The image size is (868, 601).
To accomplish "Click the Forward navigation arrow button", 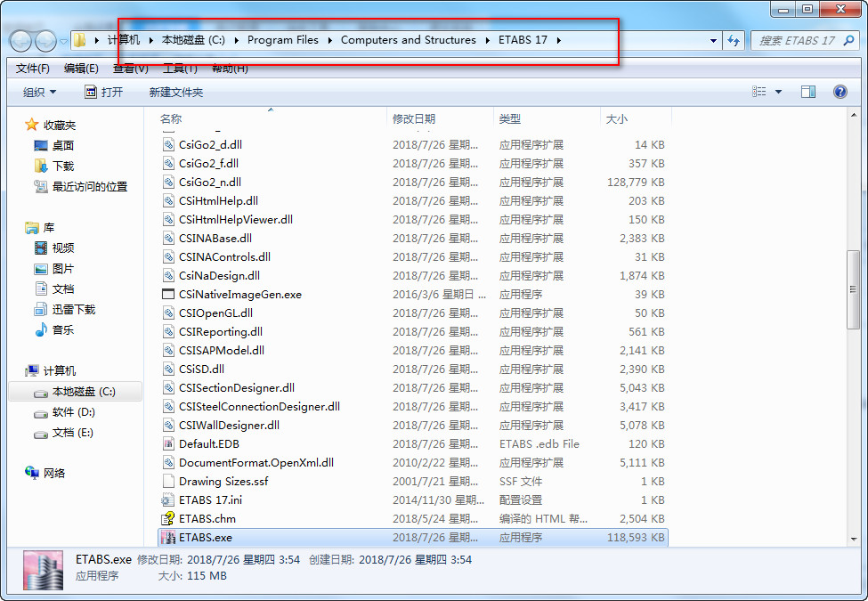I will [45, 40].
